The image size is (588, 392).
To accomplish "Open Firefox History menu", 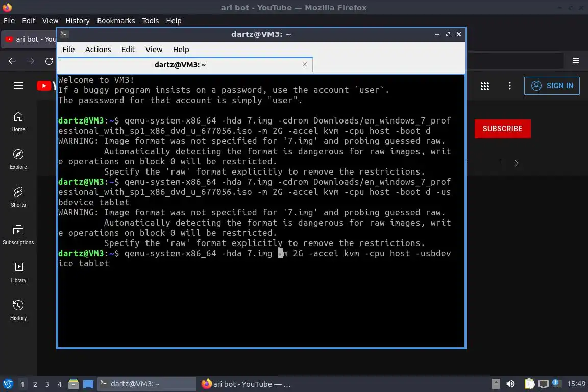I will (78, 21).
